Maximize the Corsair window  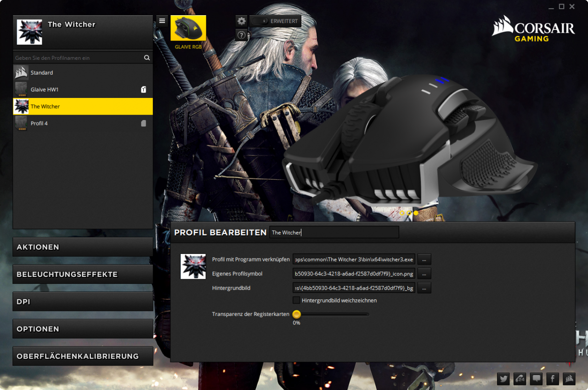pyautogui.click(x=561, y=7)
